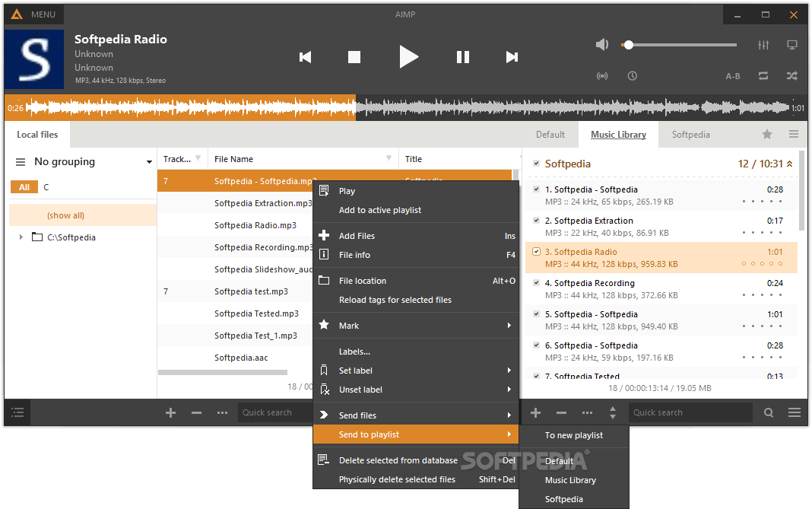Uncheck the Softpedia playlist group checkbox
The image size is (812, 509).
coord(536,164)
